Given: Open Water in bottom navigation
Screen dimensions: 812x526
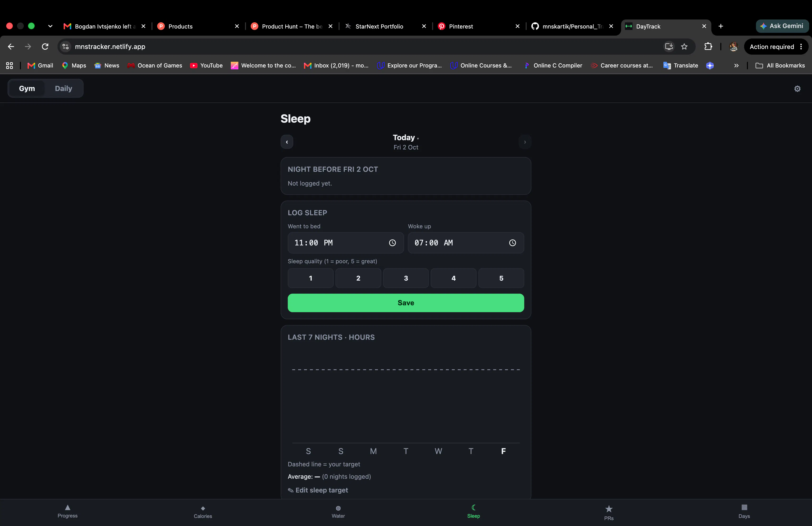Looking at the screenshot, I should tap(338, 512).
